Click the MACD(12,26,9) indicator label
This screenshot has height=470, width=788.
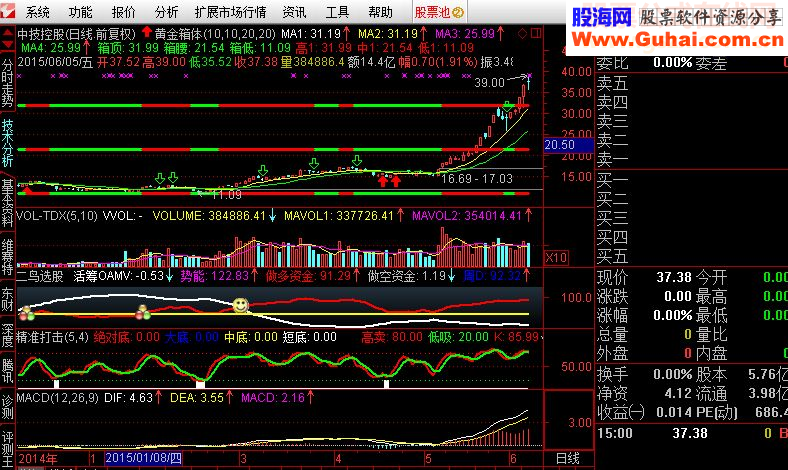coord(58,398)
